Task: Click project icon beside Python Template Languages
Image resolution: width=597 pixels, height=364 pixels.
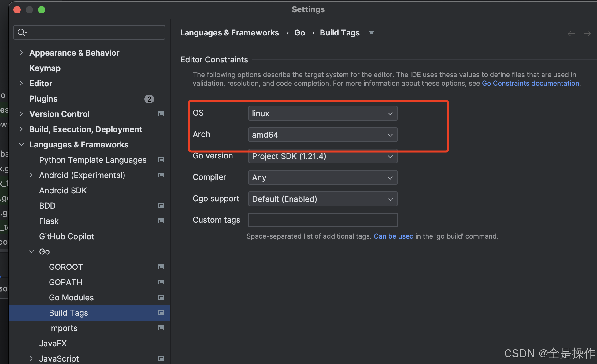Action: click(x=161, y=160)
